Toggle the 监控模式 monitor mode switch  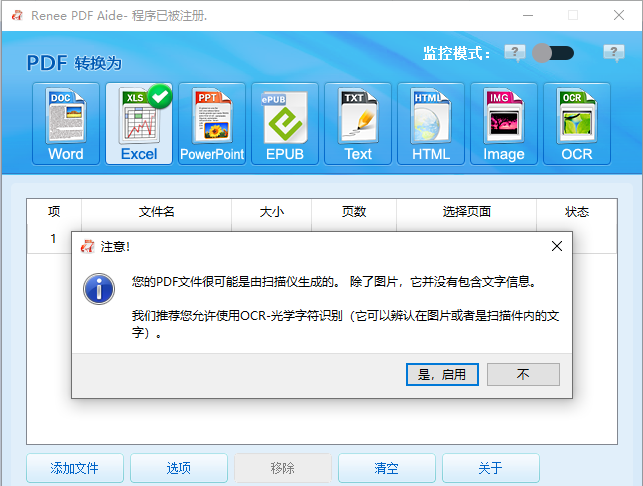[553, 53]
